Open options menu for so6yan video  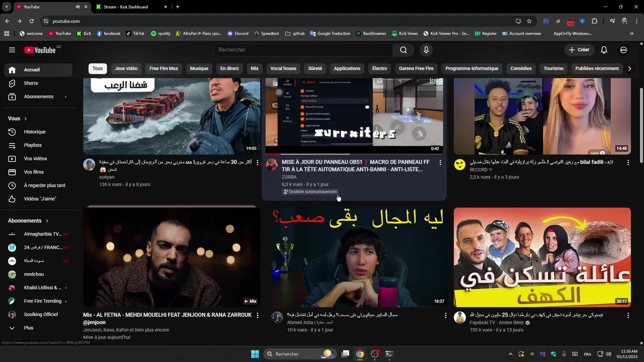258,163
